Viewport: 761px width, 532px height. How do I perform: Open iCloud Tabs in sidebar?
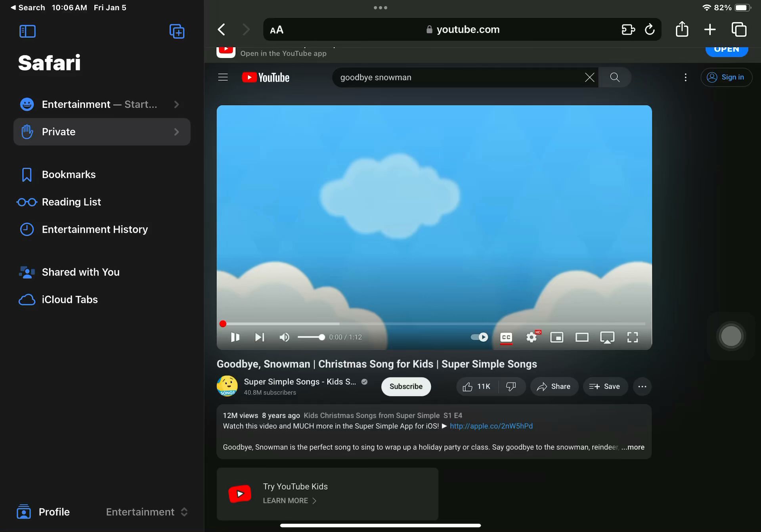[x=70, y=299]
